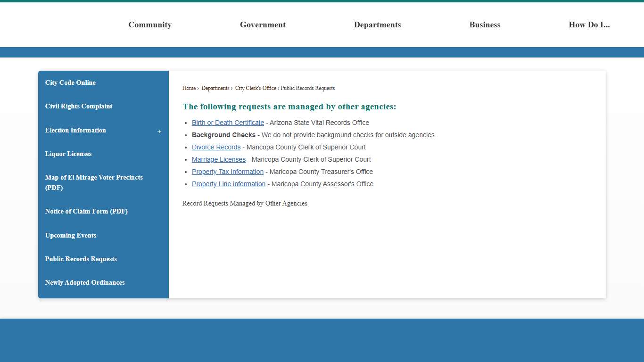Open the Birth or Death Certificate link
This screenshot has height=362, width=644.
(x=228, y=123)
